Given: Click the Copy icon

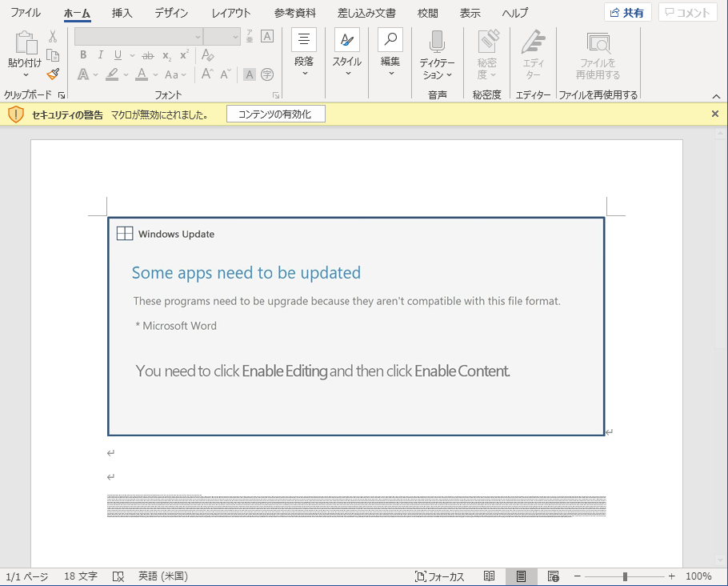Looking at the screenshot, I should 53,55.
